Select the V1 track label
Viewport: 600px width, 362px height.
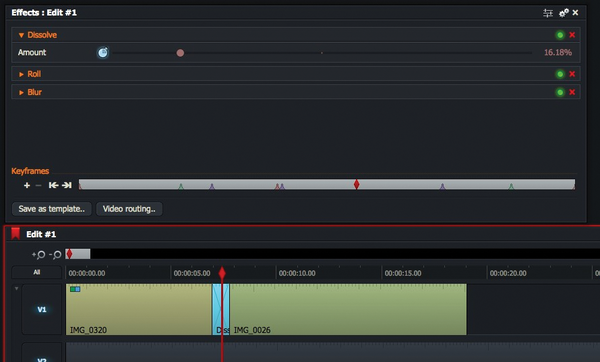click(x=42, y=309)
